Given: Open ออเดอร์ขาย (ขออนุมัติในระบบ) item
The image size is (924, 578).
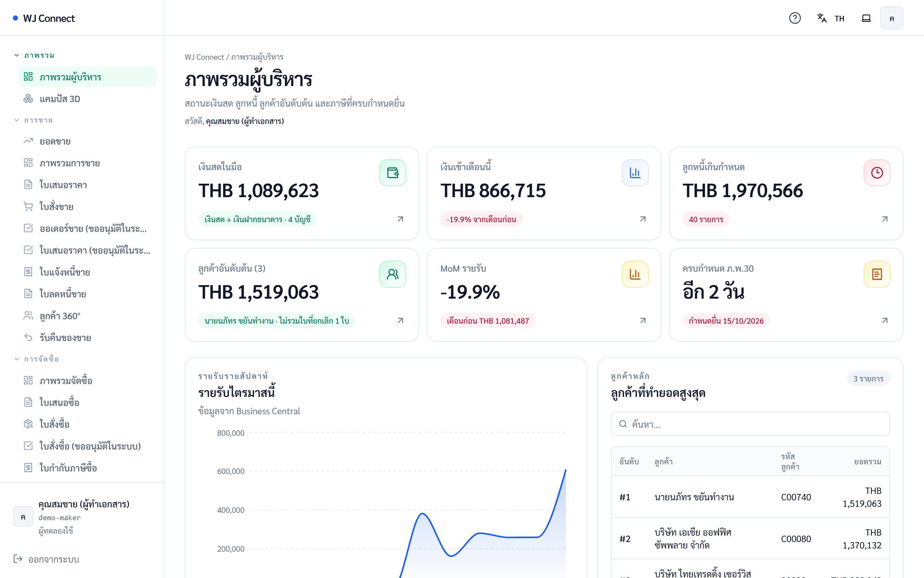Looking at the screenshot, I should tap(87, 228).
